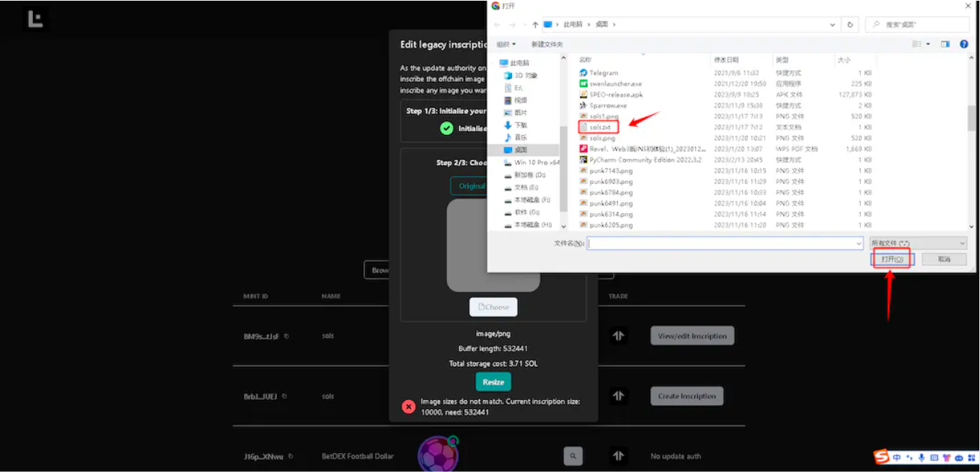Click the magnifier icon on BetDEX row

click(x=572, y=455)
